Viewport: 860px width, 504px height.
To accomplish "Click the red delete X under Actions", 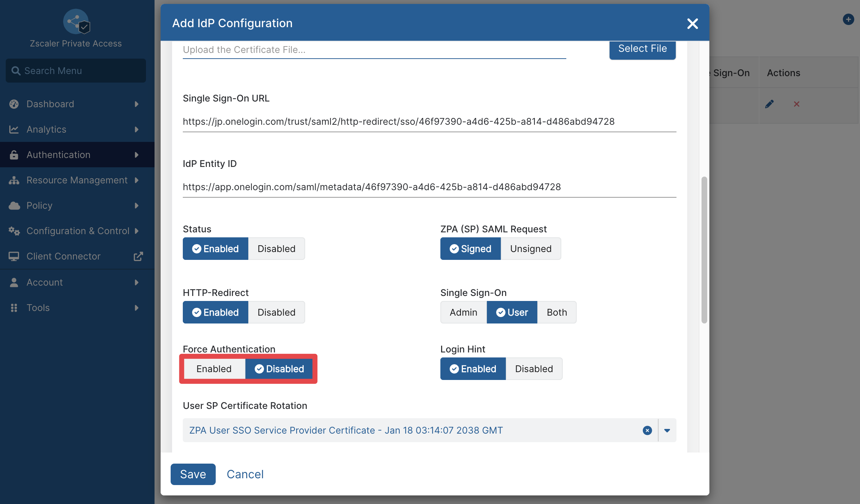I will pos(796,104).
